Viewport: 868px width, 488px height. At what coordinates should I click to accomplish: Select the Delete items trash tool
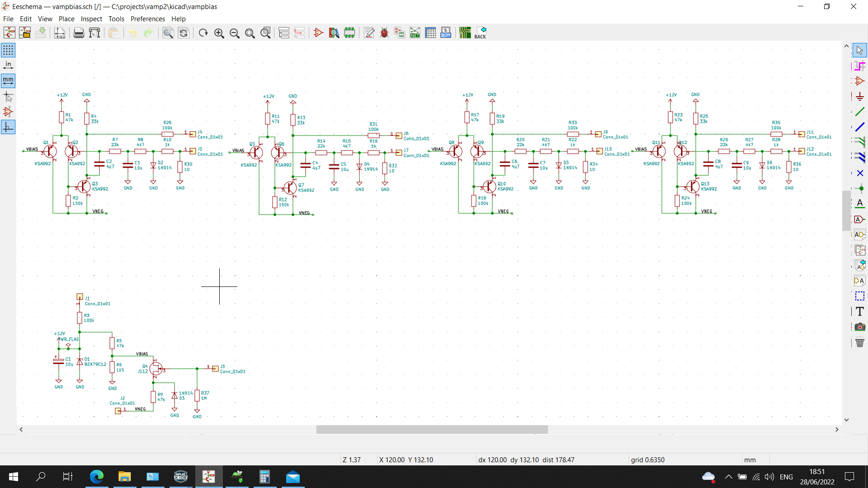click(x=859, y=343)
